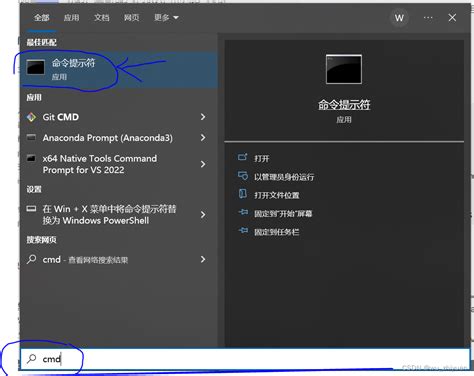Open the 命令提示符 best match result
Image resolution: width=474 pixels, height=376 pixels.
[x=119, y=69]
